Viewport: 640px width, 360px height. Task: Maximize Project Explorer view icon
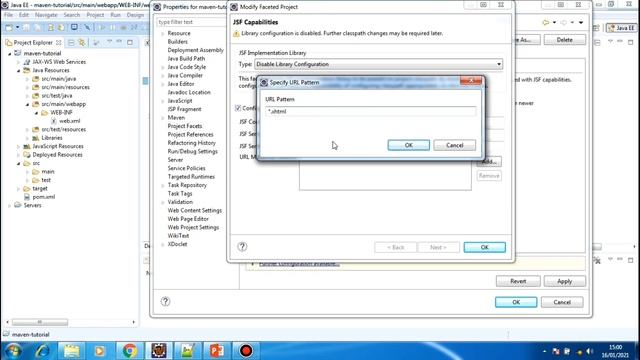point(130,42)
